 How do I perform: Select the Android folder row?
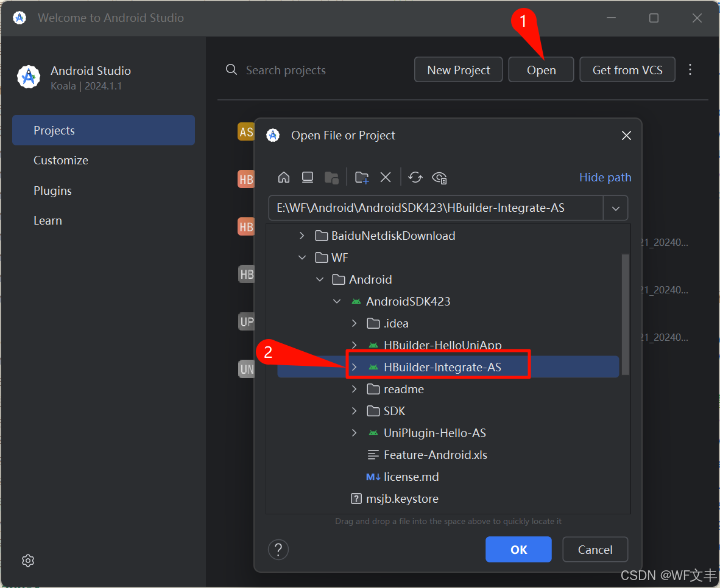coord(448,279)
